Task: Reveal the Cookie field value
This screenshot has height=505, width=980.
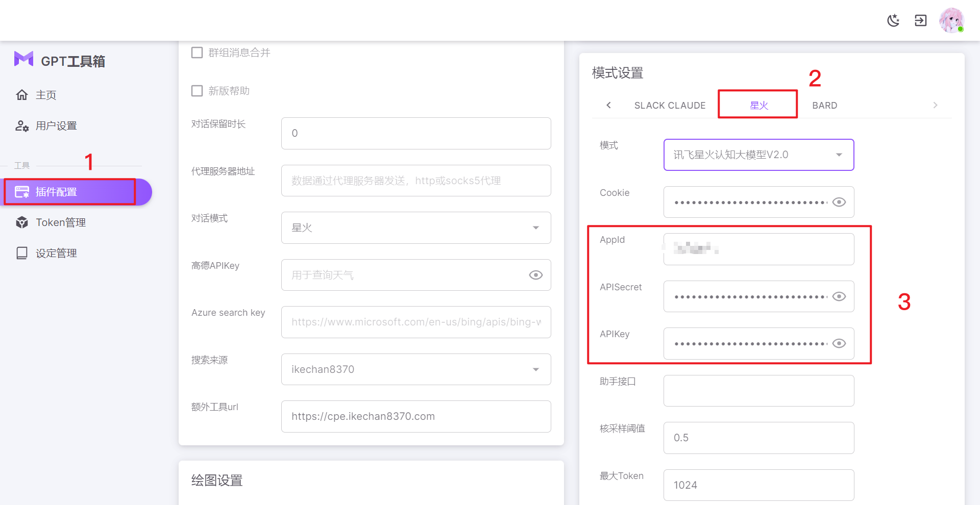Action: [x=839, y=203]
